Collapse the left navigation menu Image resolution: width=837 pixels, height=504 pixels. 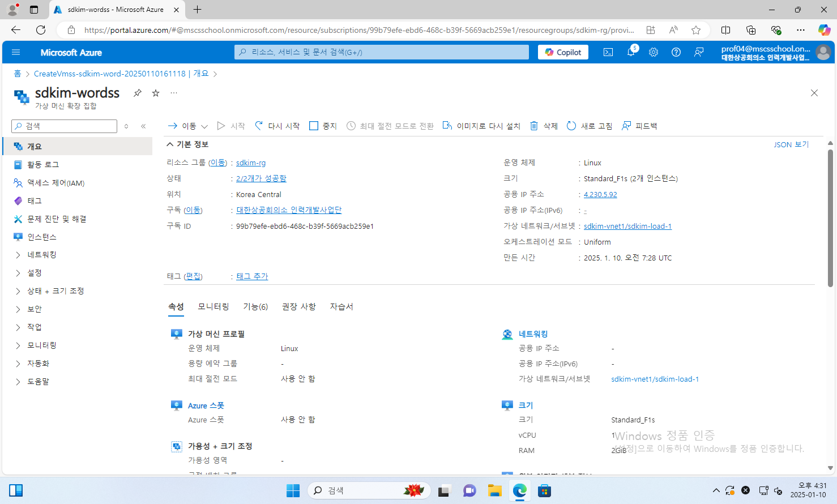coord(143,126)
